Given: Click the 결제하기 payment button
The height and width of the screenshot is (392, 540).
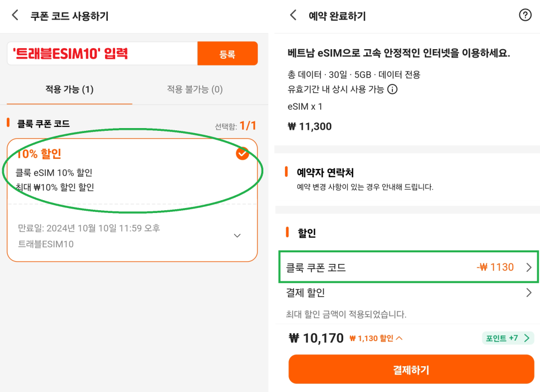Looking at the screenshot, I should tap(411, 370).
